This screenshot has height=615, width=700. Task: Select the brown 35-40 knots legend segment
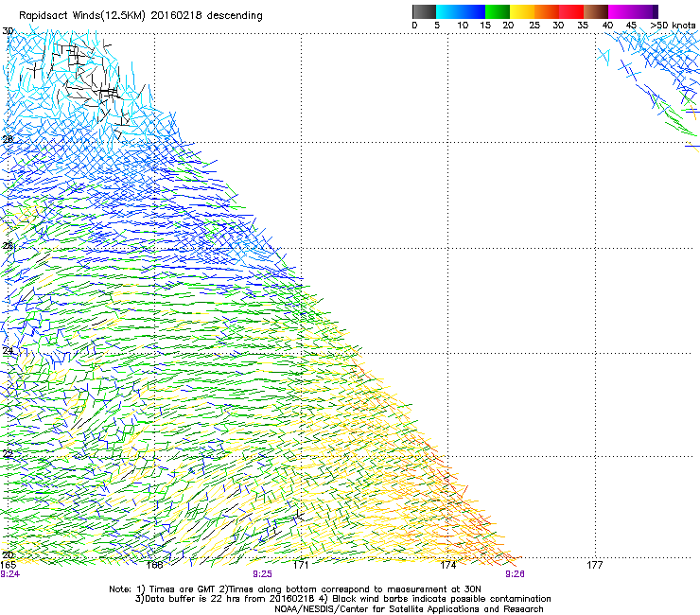(596, 11)
